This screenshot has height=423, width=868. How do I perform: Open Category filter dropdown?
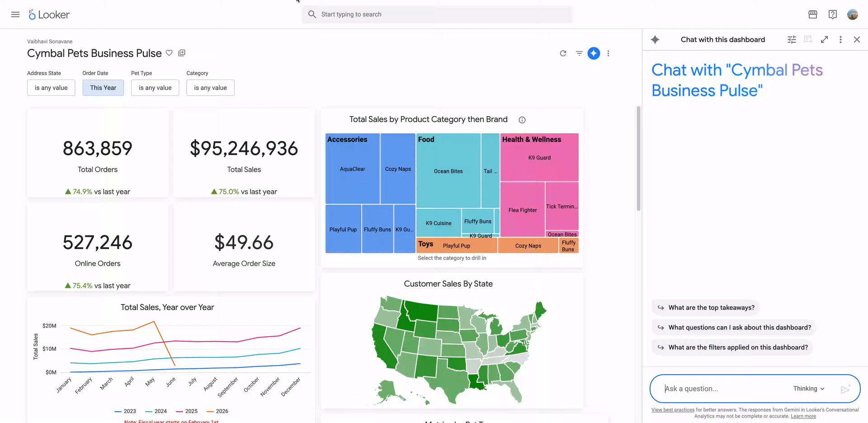(x=210, y=88)
